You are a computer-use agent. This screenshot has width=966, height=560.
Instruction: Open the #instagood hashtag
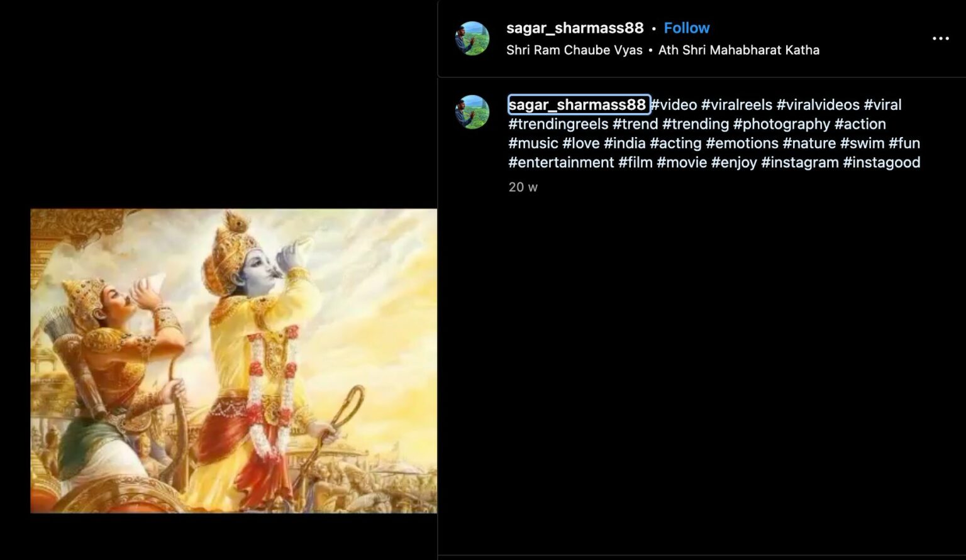point(881,162)
